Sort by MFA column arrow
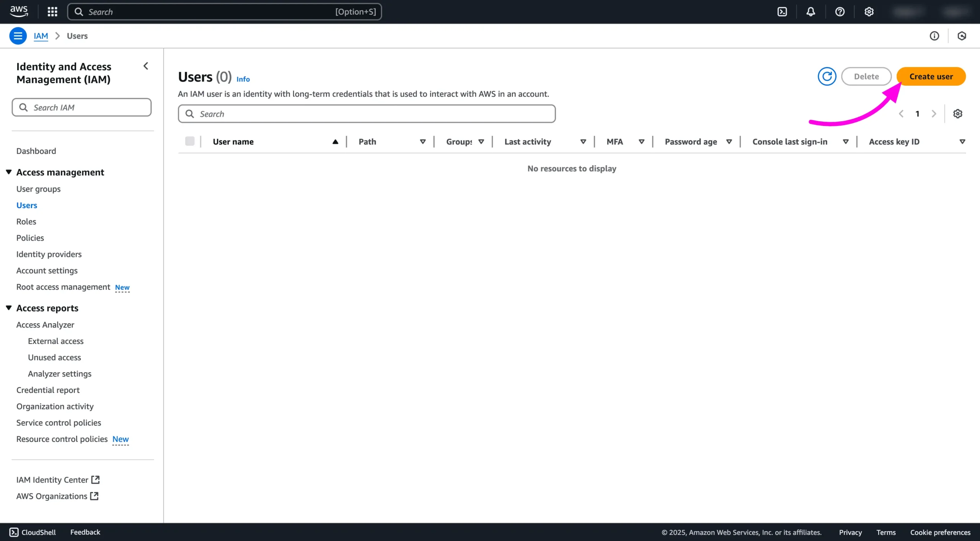The height and width of the screenshot is (541, 980). 641,142
